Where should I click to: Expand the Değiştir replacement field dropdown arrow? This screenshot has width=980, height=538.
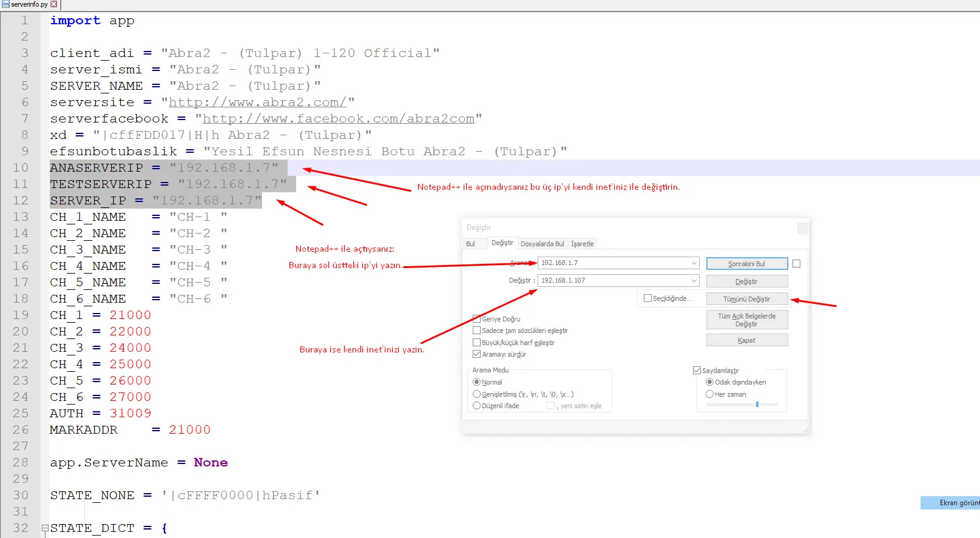click(x=694, y=281)
